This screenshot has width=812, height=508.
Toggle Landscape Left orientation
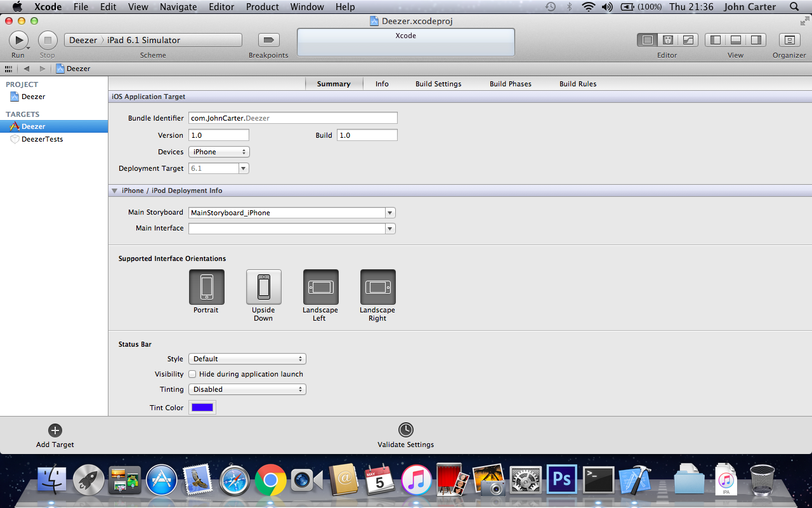pos(320,287)
